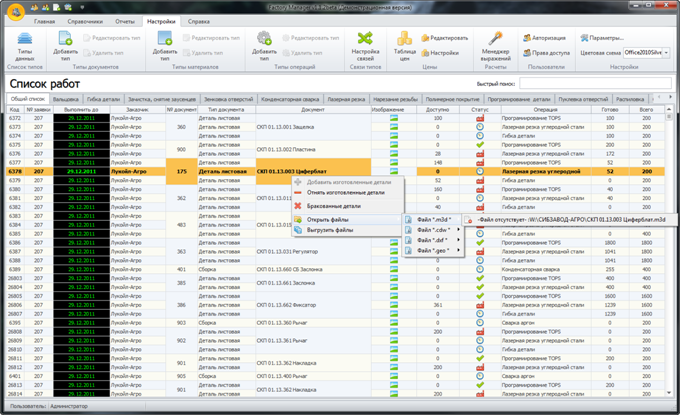
Task: Choose Выгрузить файлы from context menu
Action: [330, 230]
